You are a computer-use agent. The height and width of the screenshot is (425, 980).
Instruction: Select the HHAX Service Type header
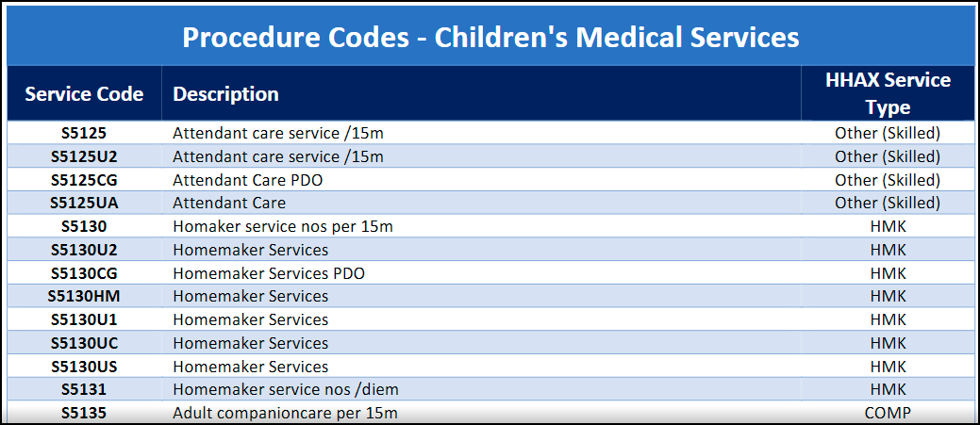(887, 93)
